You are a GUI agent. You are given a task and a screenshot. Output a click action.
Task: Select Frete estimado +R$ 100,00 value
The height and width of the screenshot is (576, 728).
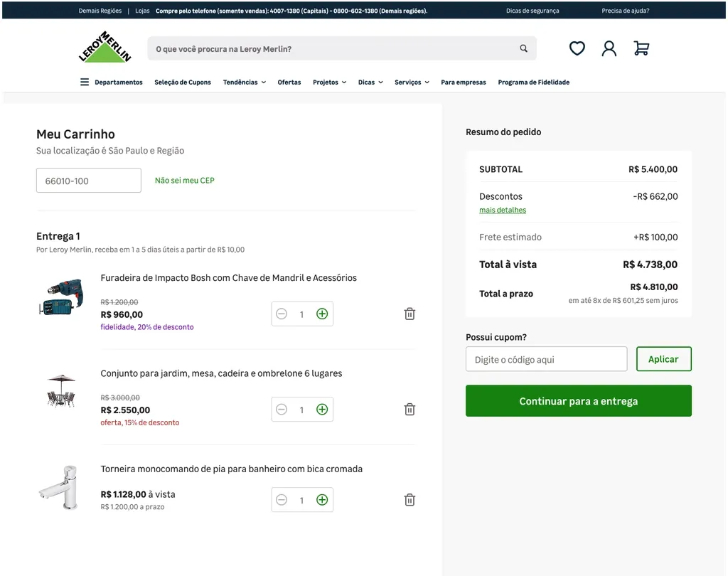coord(655,237)
